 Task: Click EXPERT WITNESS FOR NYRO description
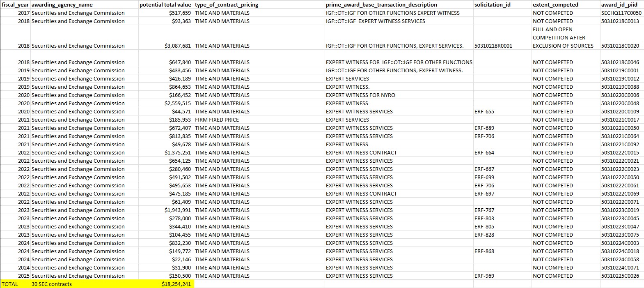[x=399, y=95]
